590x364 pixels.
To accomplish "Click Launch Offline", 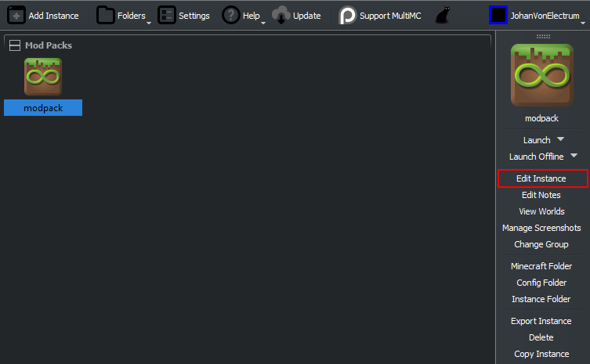I will click(536, 157).
